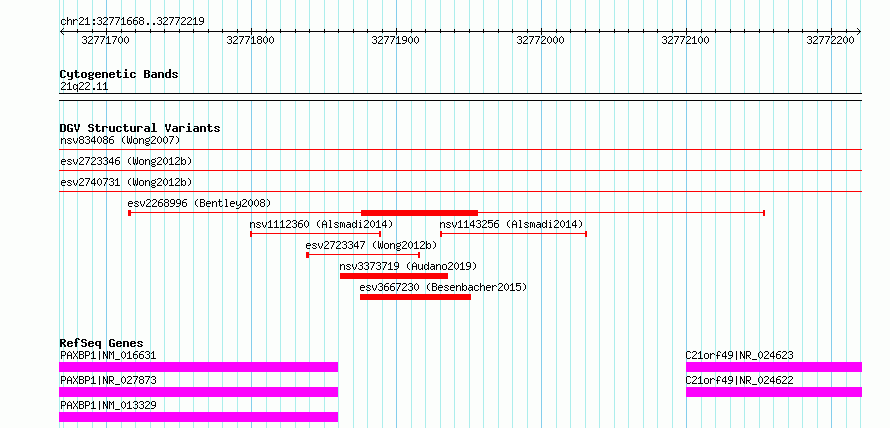
Task: Click the magenta bar under PAXBP1|NR_027873
Action: pyautogui.click(x=199, y=392)
